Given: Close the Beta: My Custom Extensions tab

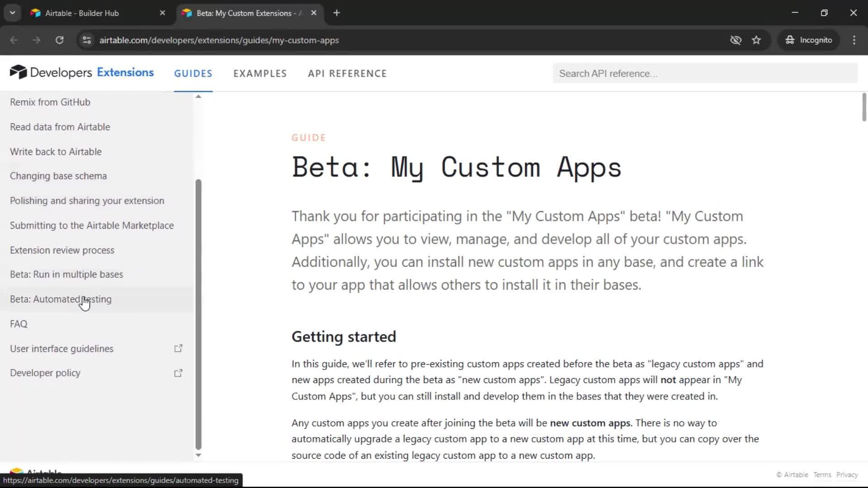Looking at the screenshot, I should pos(314,13).
